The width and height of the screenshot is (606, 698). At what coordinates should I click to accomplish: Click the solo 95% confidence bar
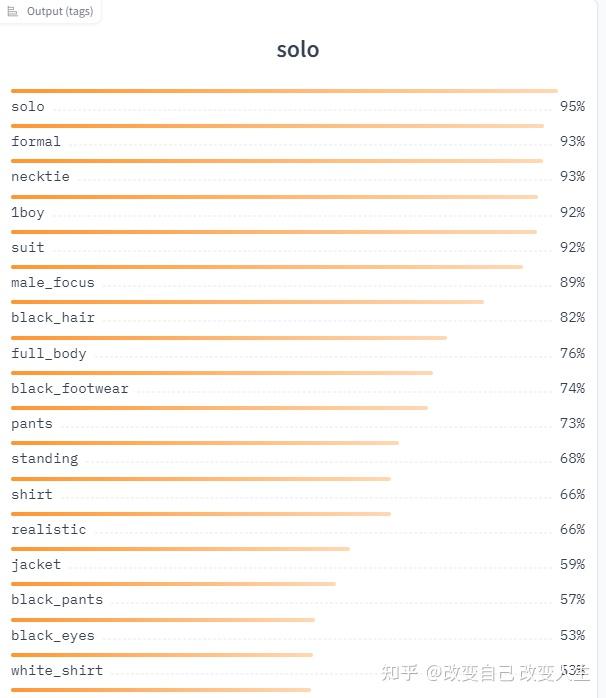coord(284,91)
